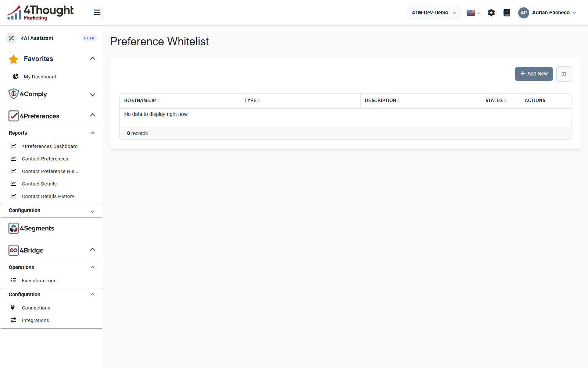Viewport: 588px width, 368px height.
Task: Click the 4Preferences checkmark icon
Action: click(x=14, y=116)
